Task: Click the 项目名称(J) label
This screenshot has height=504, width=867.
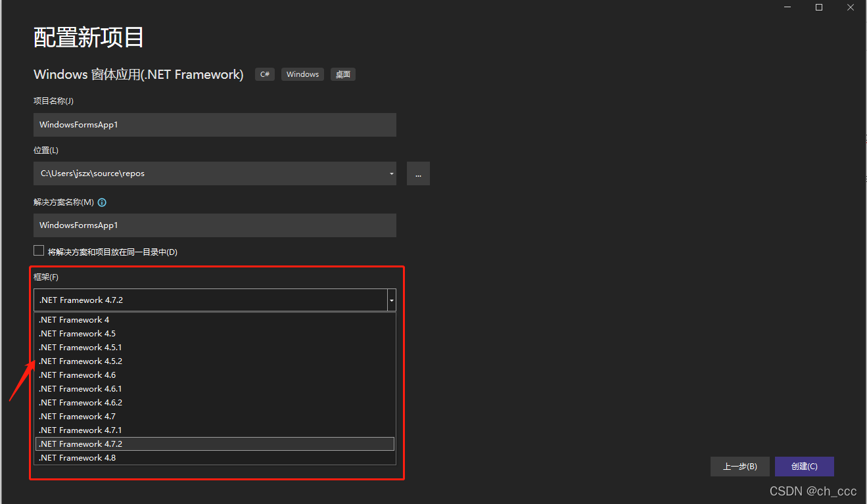Action: (54, 101)
